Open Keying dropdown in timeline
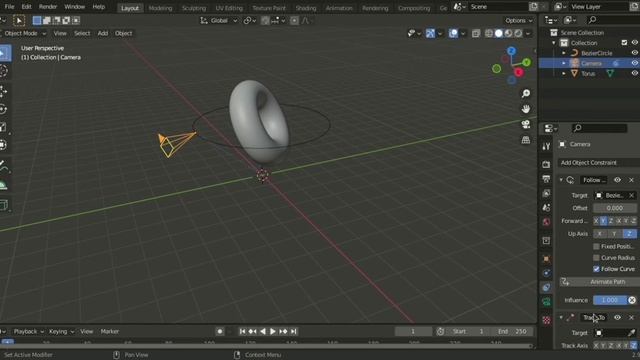This screenshot has width=640, height=360. [61, 331]
